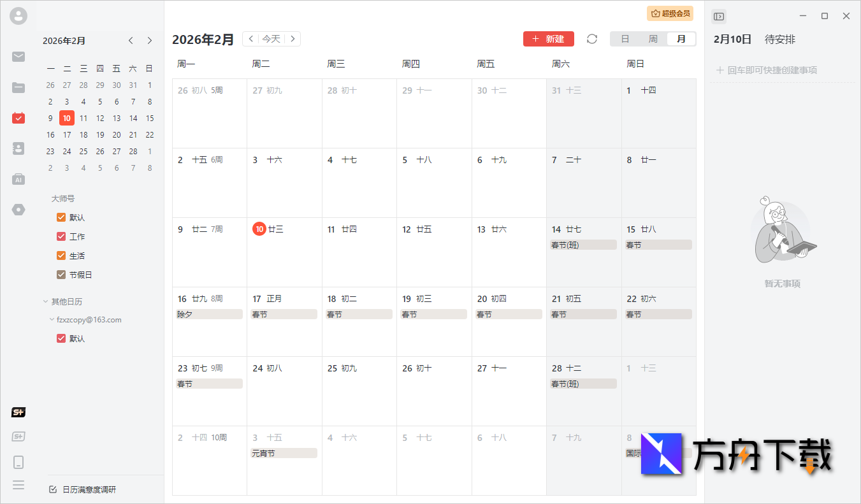
Task: Switch to the 日 day view tab
Action: 624,38
